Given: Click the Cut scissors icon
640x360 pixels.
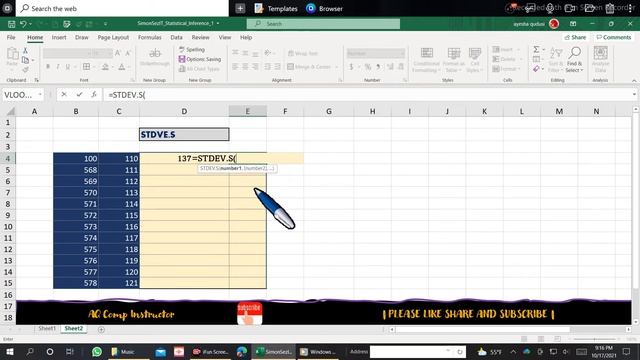Looking at the screenshot, I should pyautogui.click(x=25, y=51).
